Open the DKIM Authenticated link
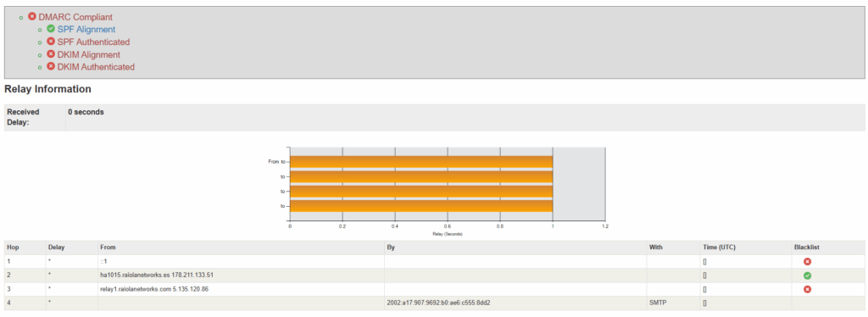Screen dimensions: 868x317 (96, 67)
